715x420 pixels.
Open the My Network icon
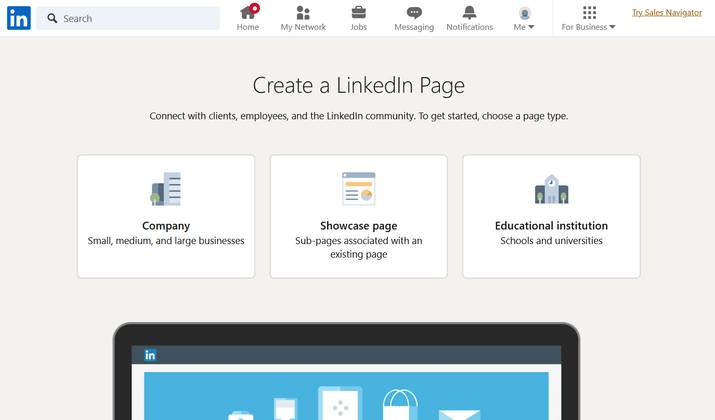click(x=303, y=12)
